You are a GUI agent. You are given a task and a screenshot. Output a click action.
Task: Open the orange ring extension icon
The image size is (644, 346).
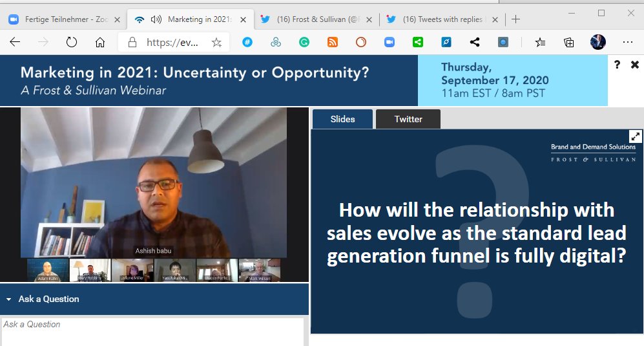[360, 42]
